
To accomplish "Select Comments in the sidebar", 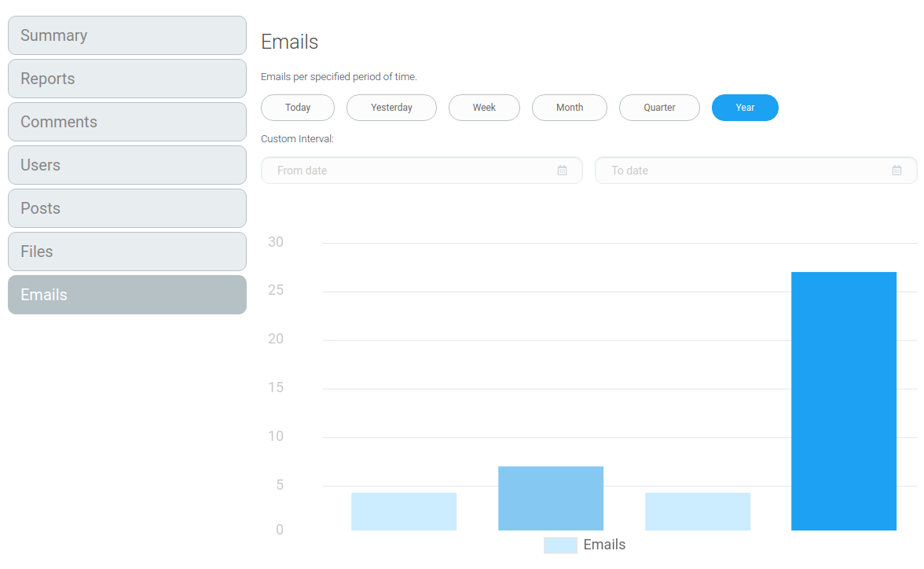I will 127,122.
